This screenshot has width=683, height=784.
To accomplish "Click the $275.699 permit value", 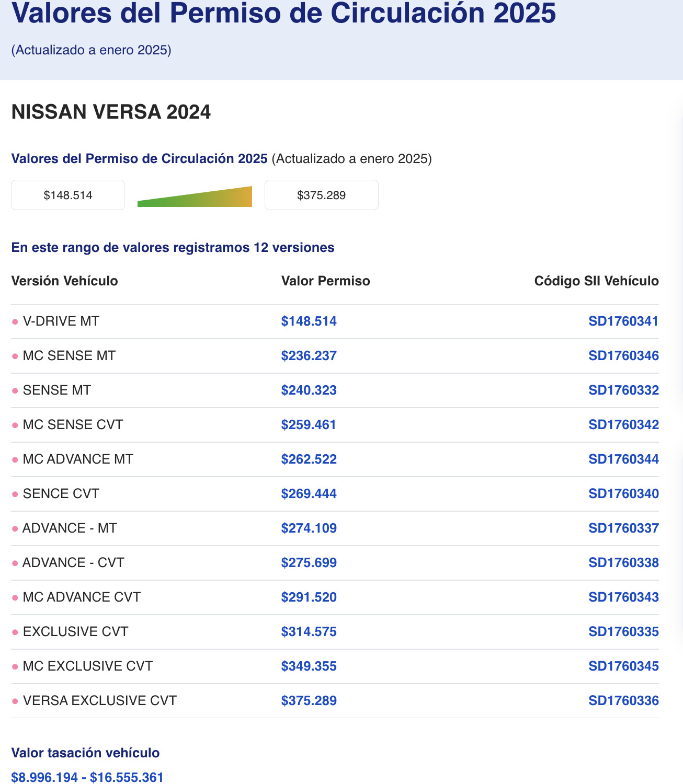I will point(309,563).
